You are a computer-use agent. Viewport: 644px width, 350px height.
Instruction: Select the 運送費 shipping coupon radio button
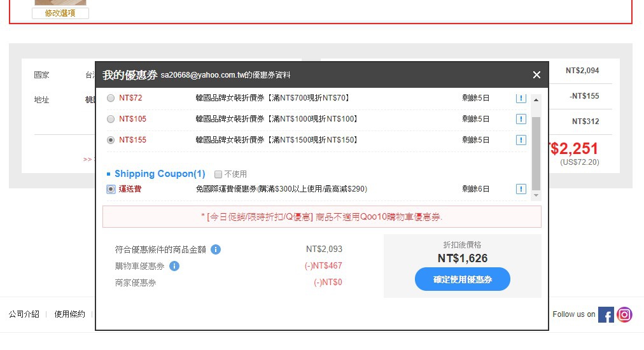pyautogui.click(x=111, y=189)
